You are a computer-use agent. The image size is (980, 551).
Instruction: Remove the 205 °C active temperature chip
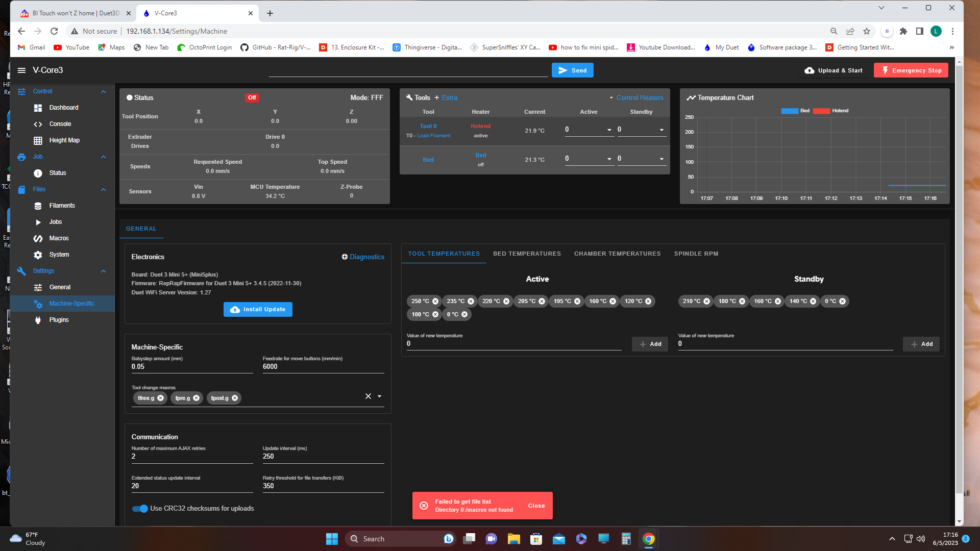pos(542,302)
